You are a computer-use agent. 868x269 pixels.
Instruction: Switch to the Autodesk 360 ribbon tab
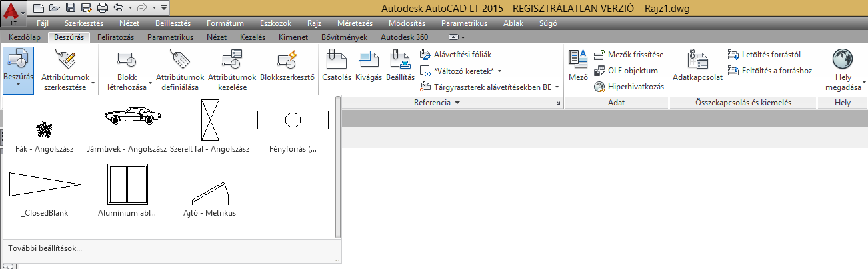click(x=404, y=37)
